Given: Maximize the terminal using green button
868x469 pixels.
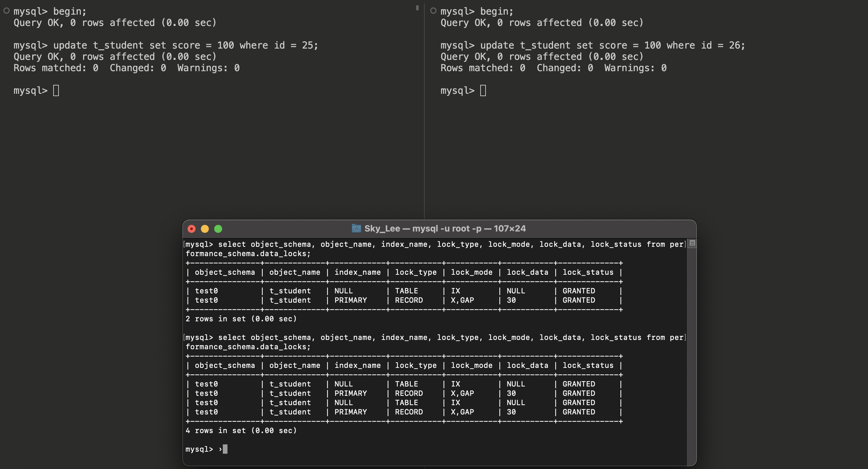Looking at the screenshot, I should (218, 229).
